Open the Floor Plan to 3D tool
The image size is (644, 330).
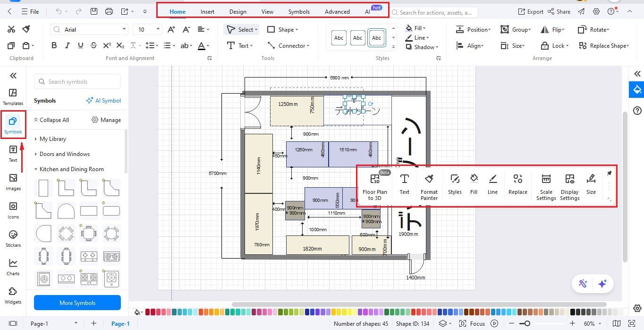375,184
